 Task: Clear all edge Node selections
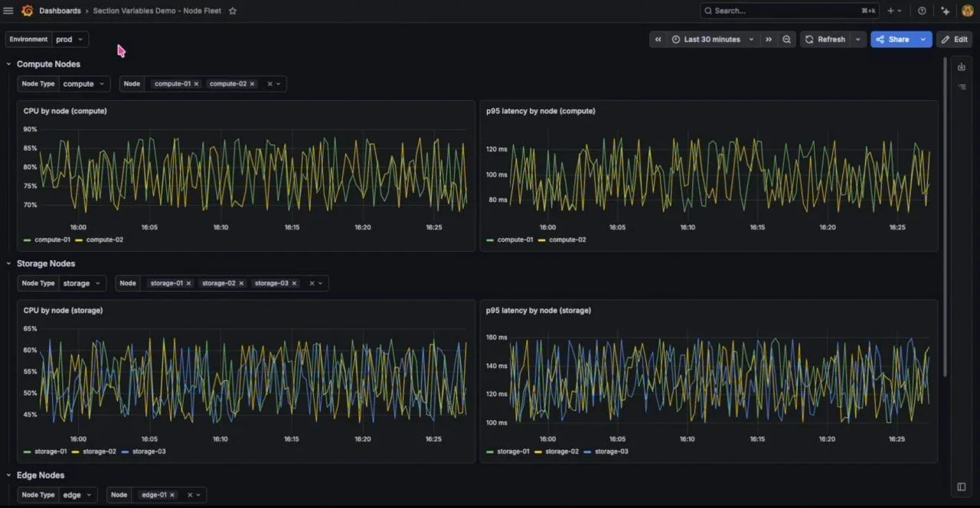click(190, 495)
